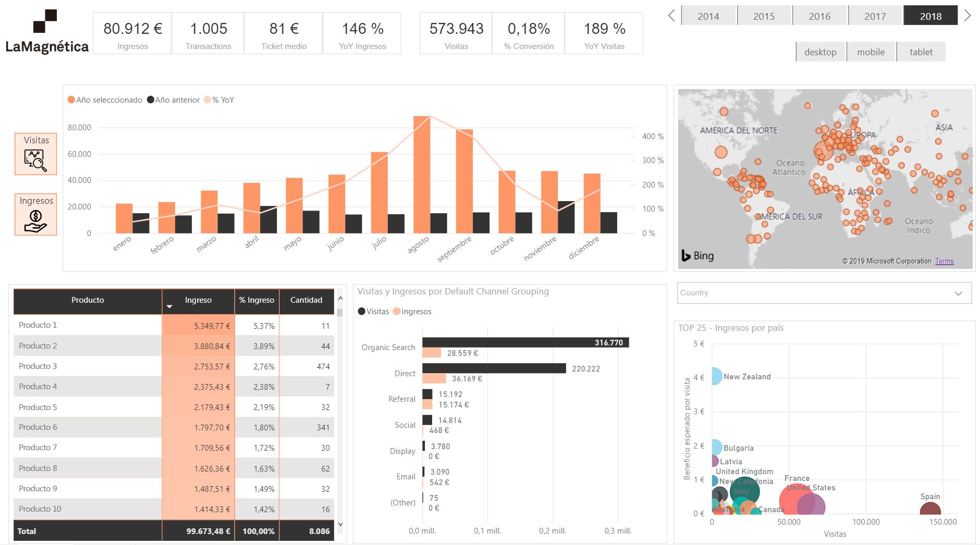Click the Ingresos 80.912 € KPI card

pyautogui.click(x=132, y=33)
